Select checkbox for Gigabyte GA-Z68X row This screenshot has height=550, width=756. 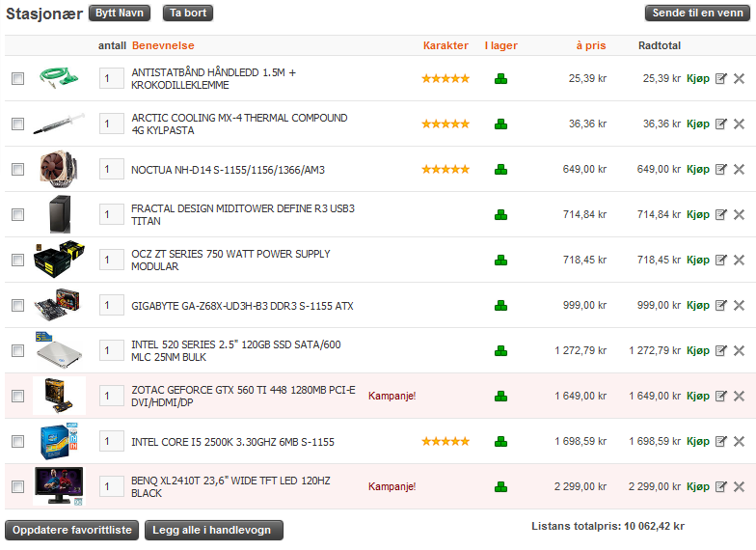pos(17,305)
